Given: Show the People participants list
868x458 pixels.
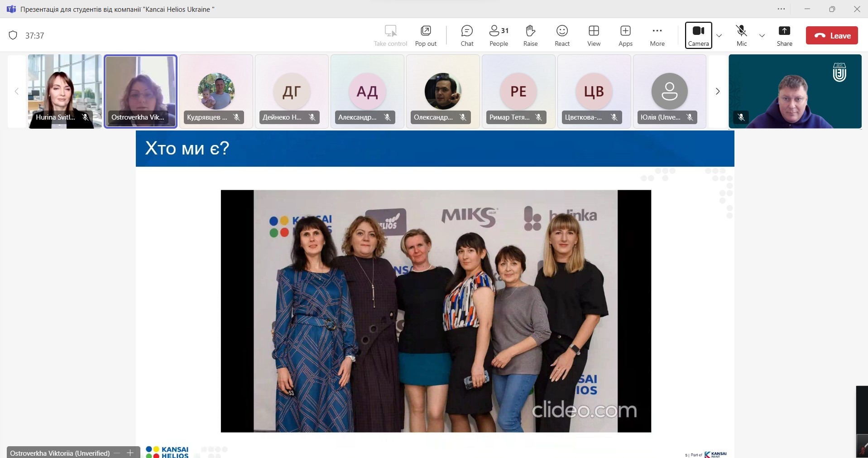Looking at the screenshot, I should click(499, 35).
